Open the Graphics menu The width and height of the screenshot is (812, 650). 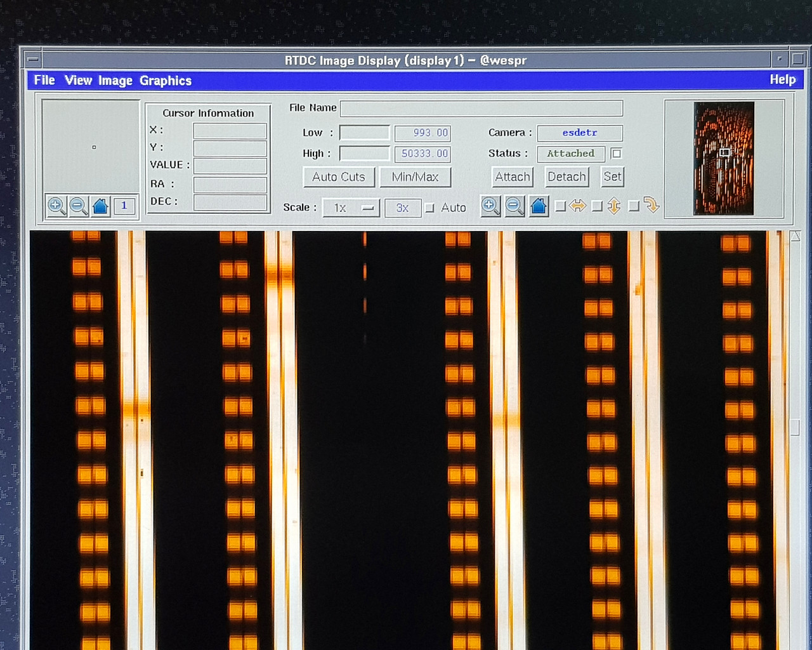[165, 81]
